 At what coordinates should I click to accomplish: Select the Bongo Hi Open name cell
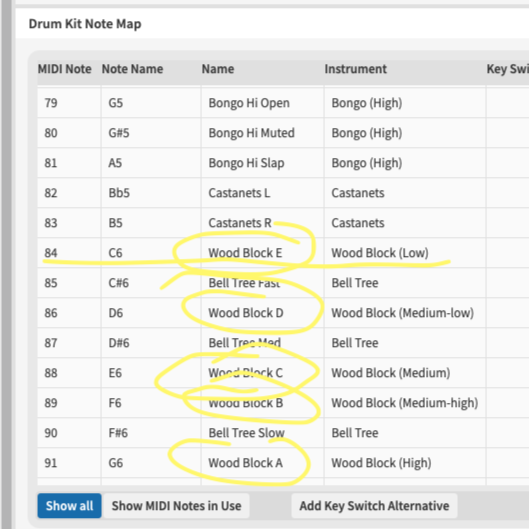click(x=262, y=103)
